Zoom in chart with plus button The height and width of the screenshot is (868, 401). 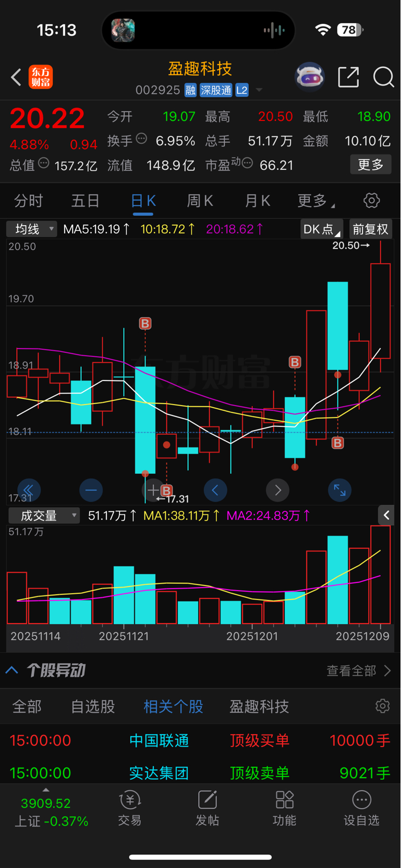(x=153, y=490)
